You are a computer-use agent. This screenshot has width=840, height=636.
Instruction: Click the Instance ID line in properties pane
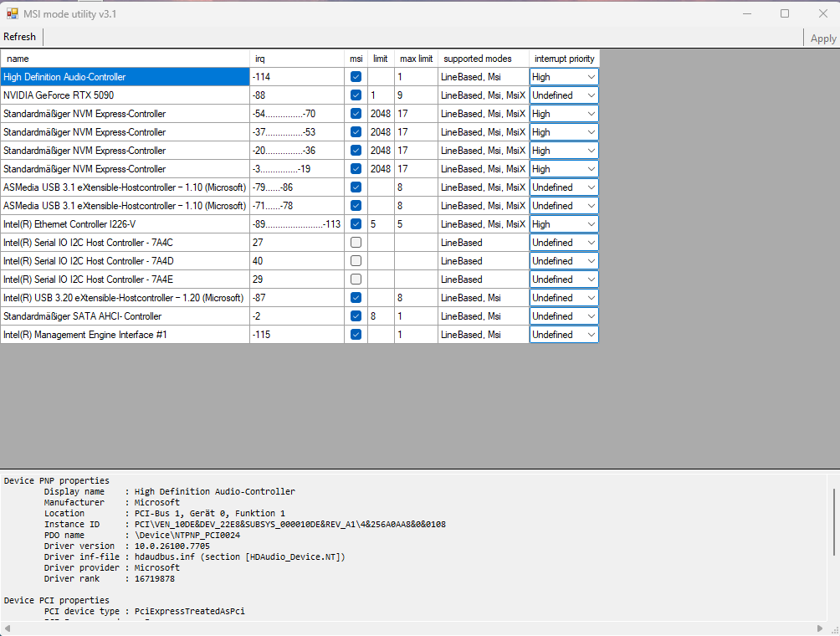pyautogui.click(x=245, y=524)
